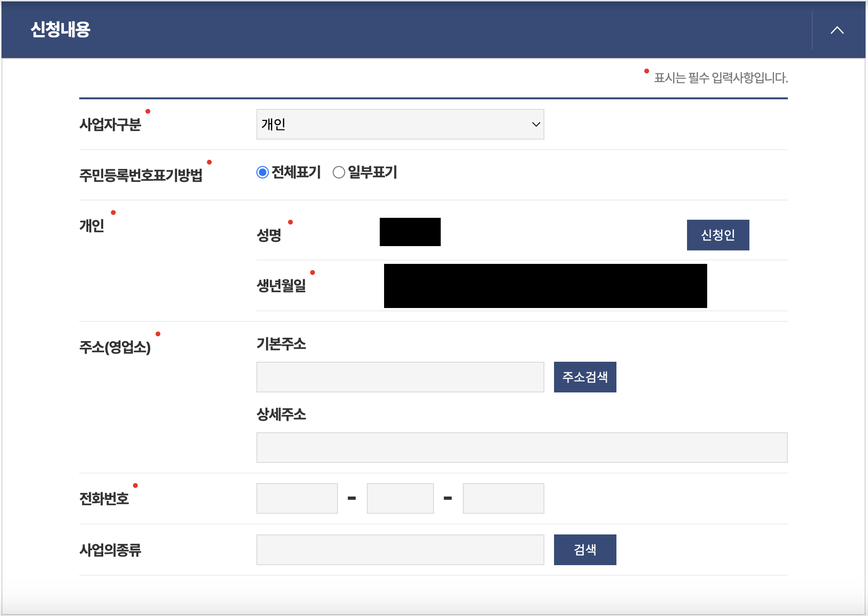868x616 pixels.
Task: Collapse the 신청내용 section using the chevron
Action: [838, 30]
